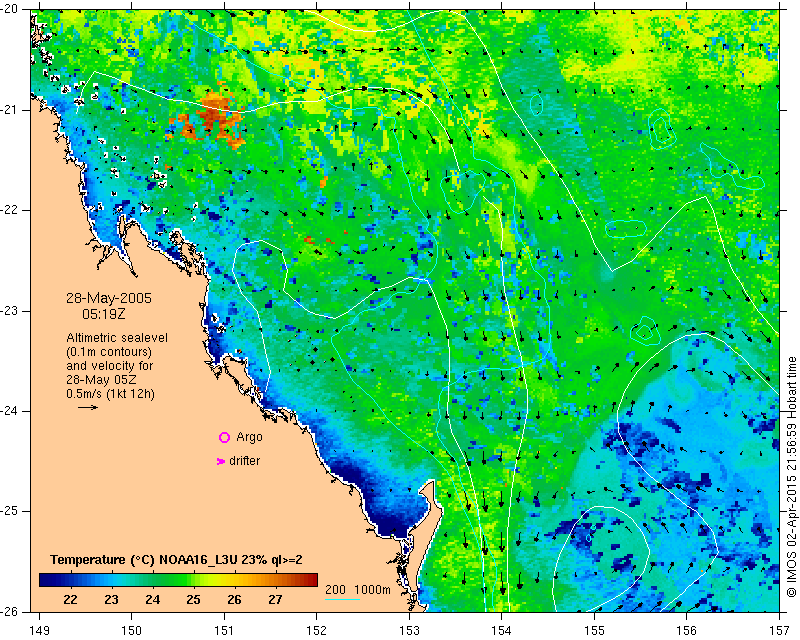Viewport: 800px width, 640px height.
Task: Click longitude label 152 on the axis
Action: point(317,631)
